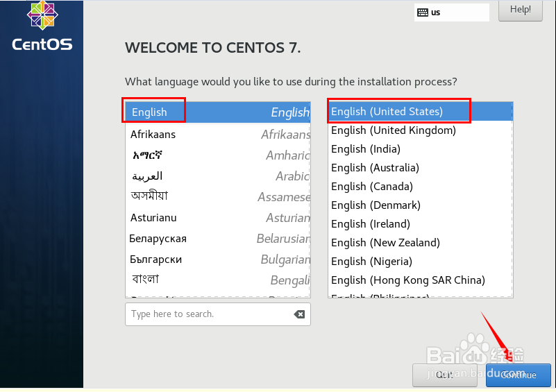The height and width of the screenshot is (392, 556).
Task: Select the Bengali language row
Action: pyautogui.click(x=218, y=280)
